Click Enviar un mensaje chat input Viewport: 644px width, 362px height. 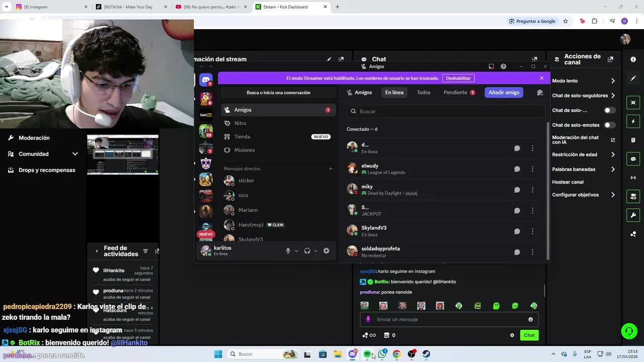click(x=449, y=319)
